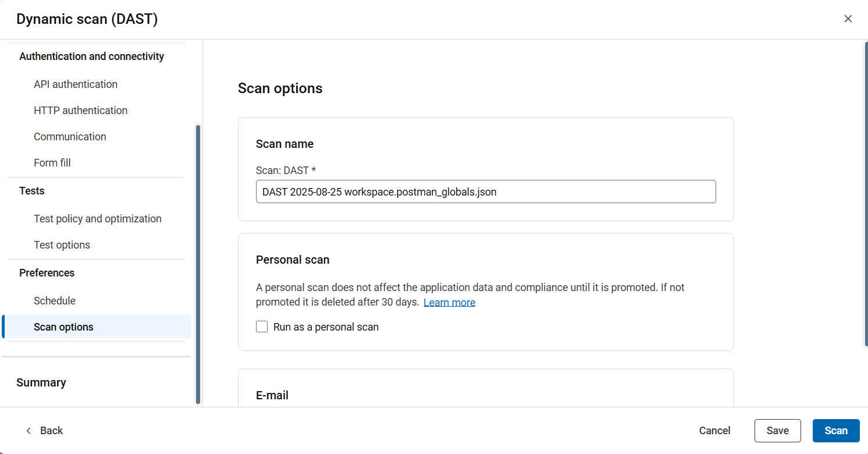Open the Test options page
The height and width of the screenshot is (454, 868).
click(62, 244)
